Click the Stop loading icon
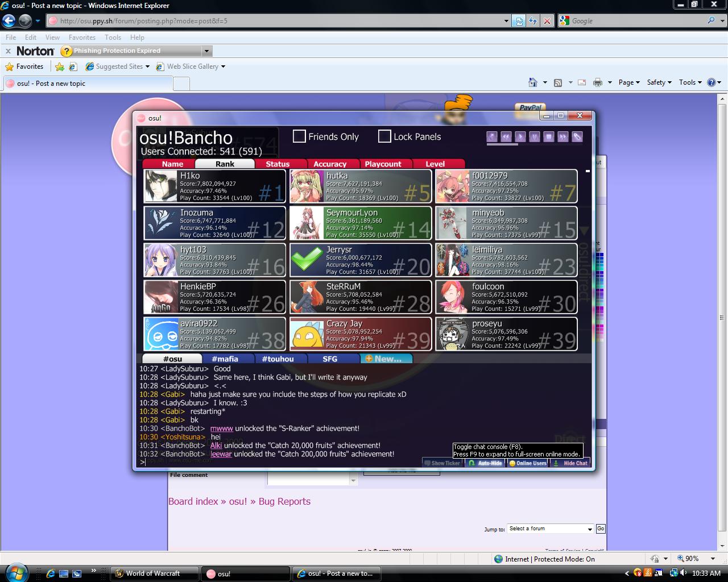Screen dimensions: 728x582 tap(547, 21)
